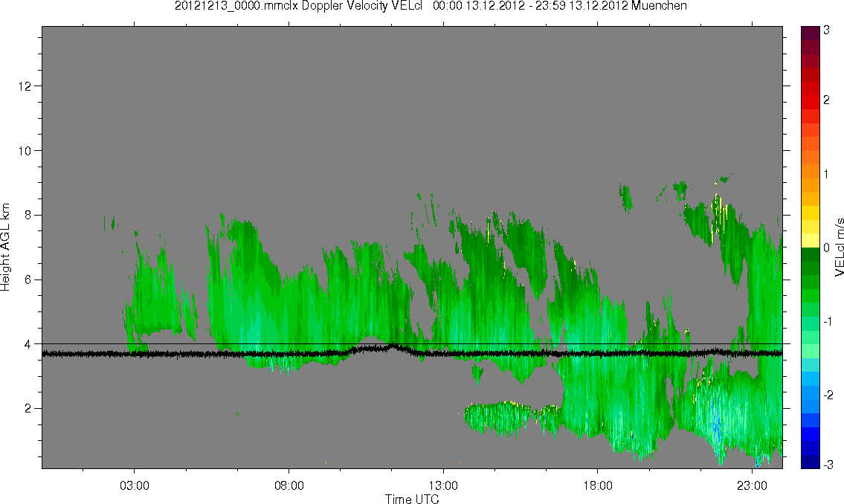Click the 08:00 time tick label
This screenshot has height=504, width=844.
[289, 485]
